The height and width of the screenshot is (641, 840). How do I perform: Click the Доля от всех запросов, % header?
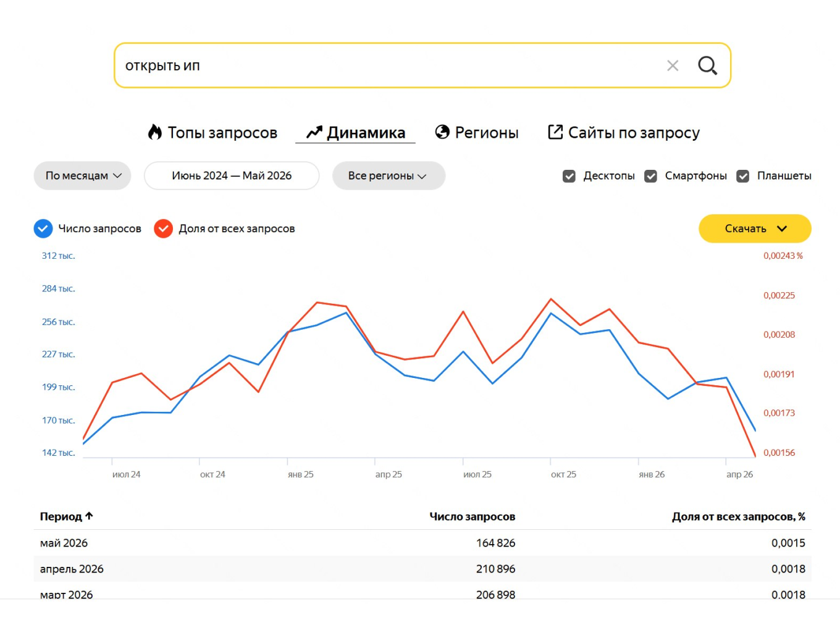(x=739, y=516)
